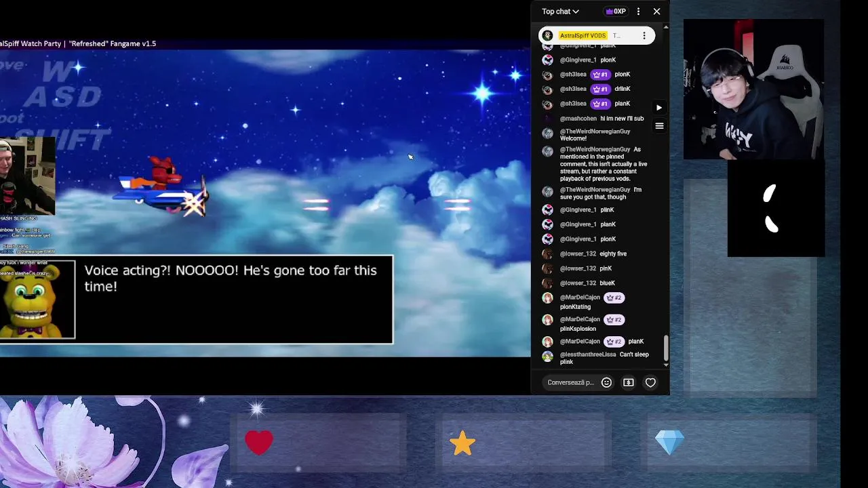The height and width of the screenshot is (488, 868).
Task: Close the chat panel
Action: click(656, 12)
